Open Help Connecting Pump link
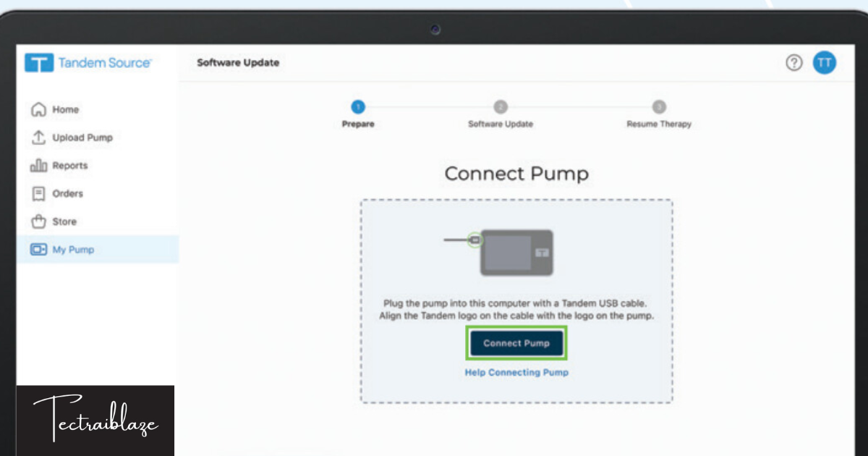The image size is (868, 456). coord(516,373)
